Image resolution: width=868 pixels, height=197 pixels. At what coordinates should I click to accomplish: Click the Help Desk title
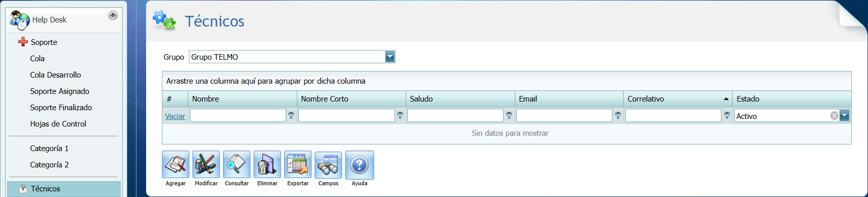pos(49,20)
